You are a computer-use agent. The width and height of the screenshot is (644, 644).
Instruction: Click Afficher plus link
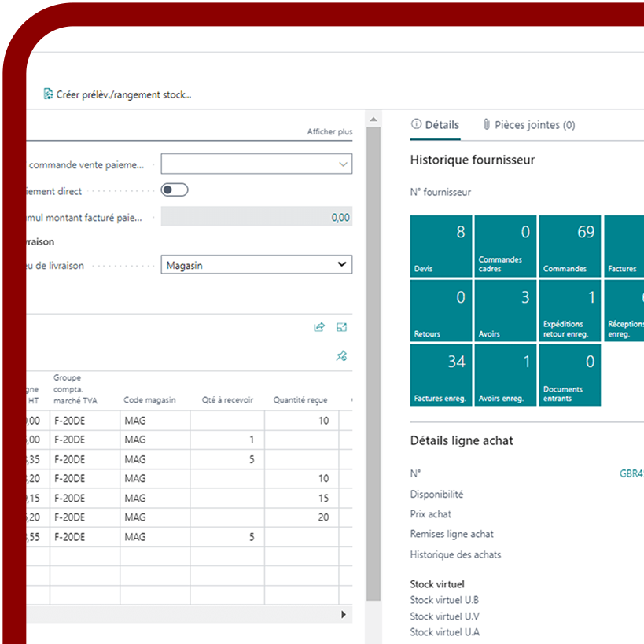(329, 132)
